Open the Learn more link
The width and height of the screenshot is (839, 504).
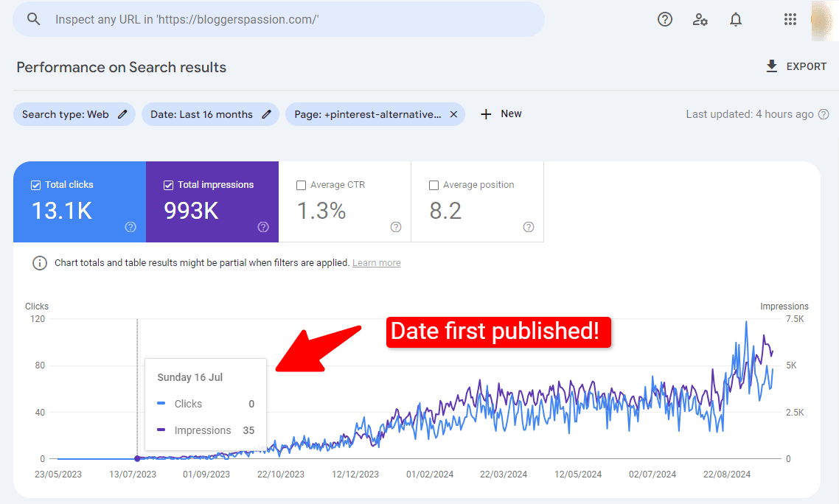pos(376,262)
